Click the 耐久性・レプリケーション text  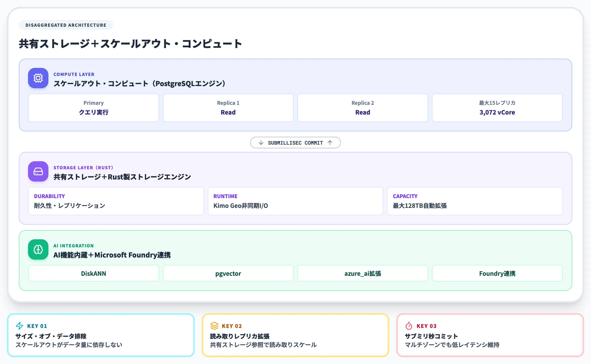point(70,206)
